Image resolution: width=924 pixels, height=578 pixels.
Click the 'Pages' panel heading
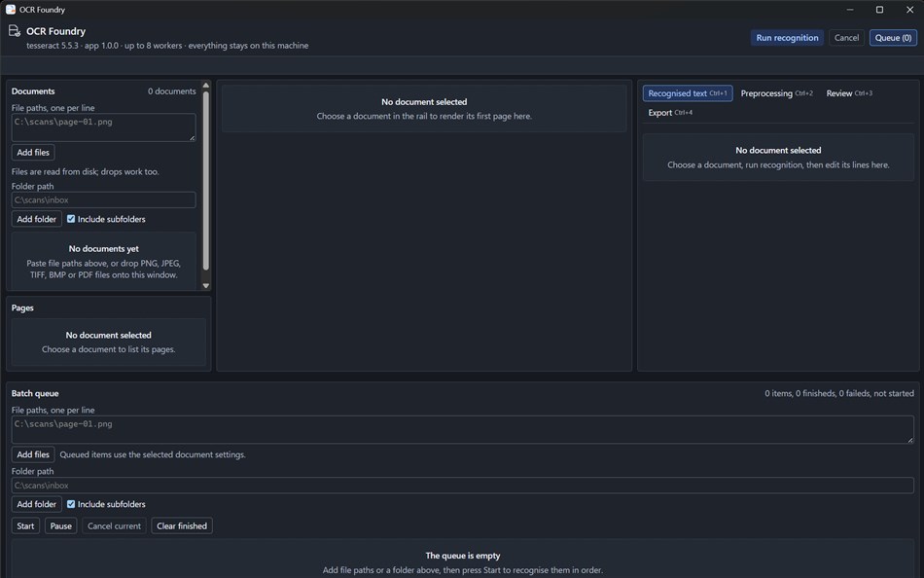(22, 307)
